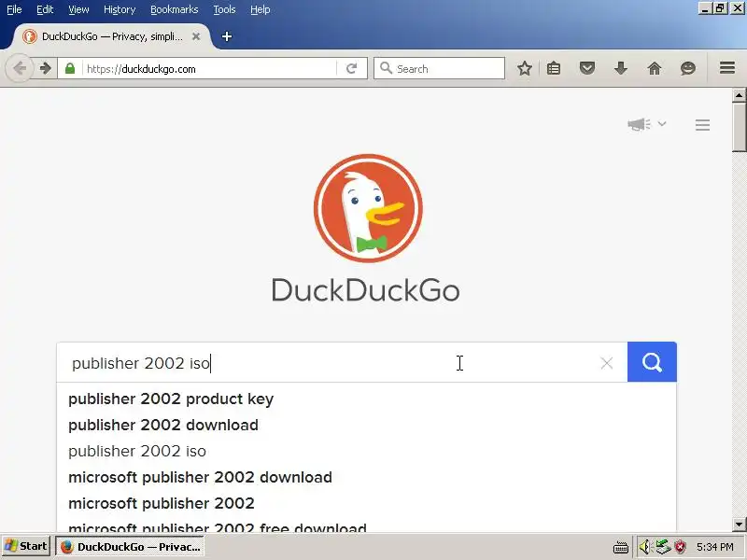Open the DuckDuckGo hamburger side menu
The image size is (747, 560).
(703, 125)
